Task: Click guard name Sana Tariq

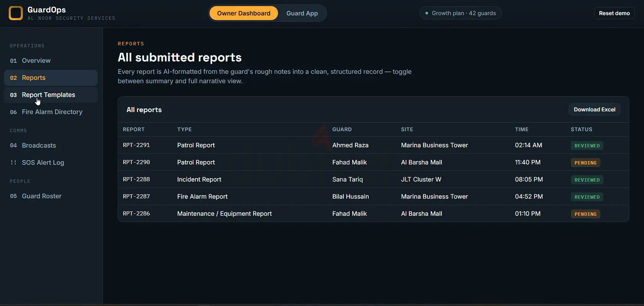Action: (x=348, y=179)
